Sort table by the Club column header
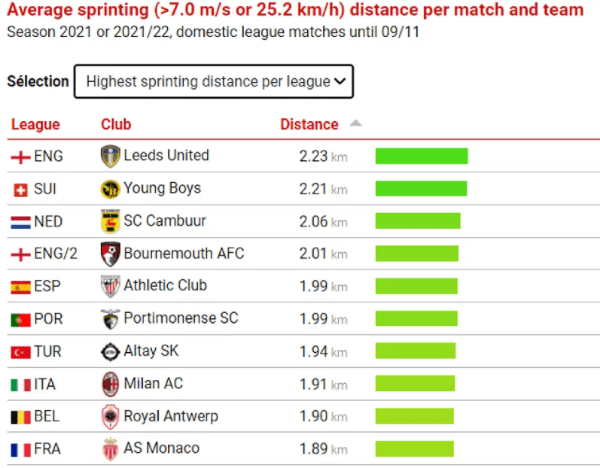600x468 pixels. coord(116,125)
